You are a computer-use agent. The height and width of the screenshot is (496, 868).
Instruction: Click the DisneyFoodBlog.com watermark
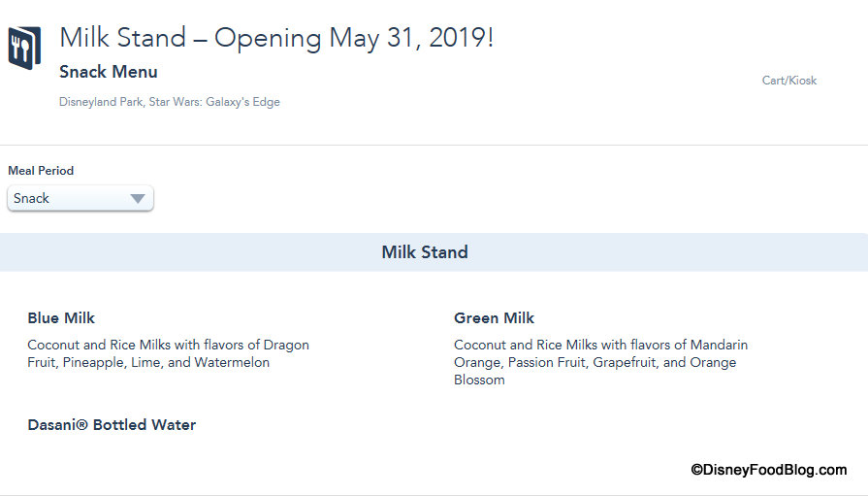768,470
